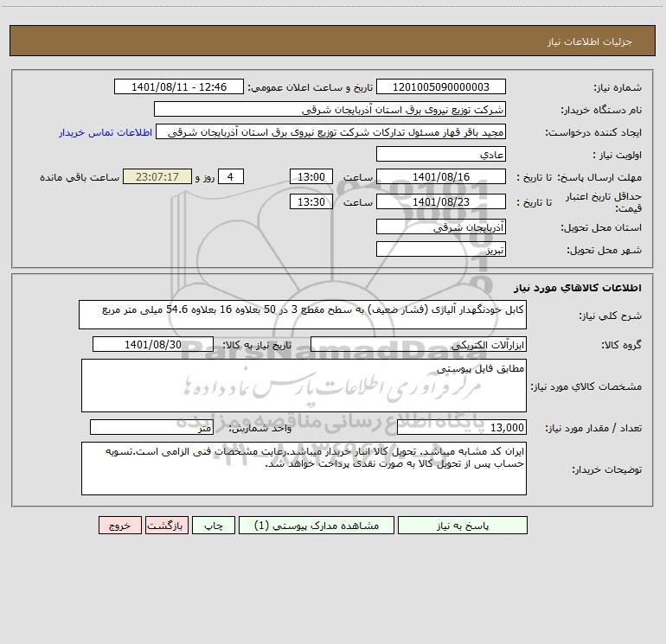Click the ساعت label beside 13:30
This screenshot has width=666, height=644.
(357, 203)
